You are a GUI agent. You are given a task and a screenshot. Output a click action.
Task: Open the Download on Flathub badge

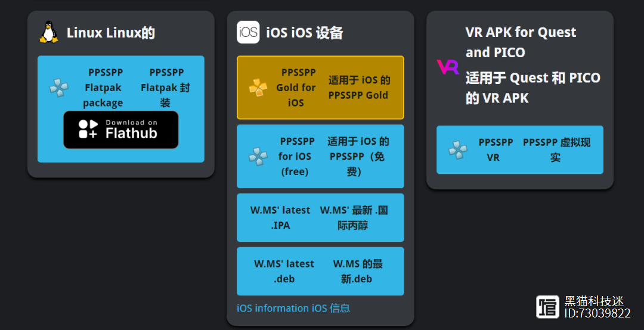(120, 130)
